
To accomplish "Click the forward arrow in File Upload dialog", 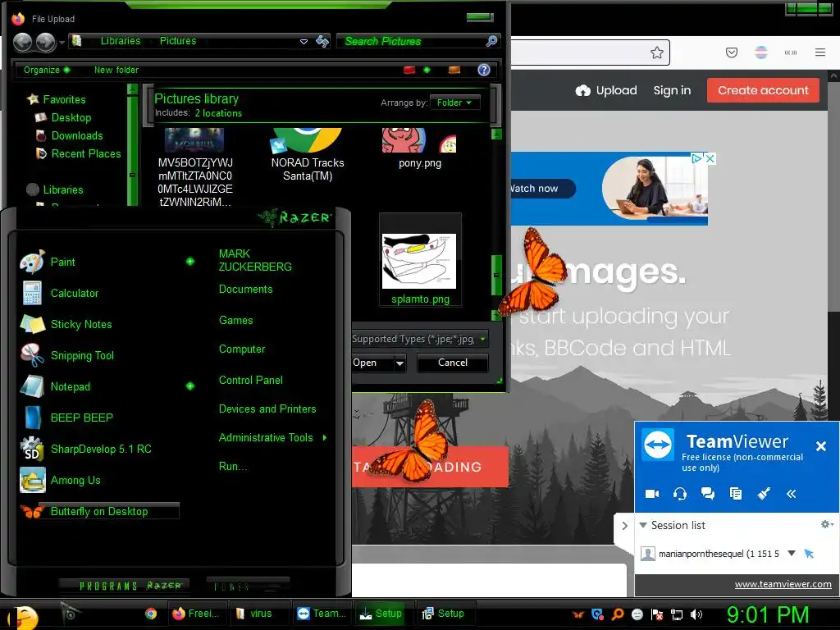I will tap(46, 43).
